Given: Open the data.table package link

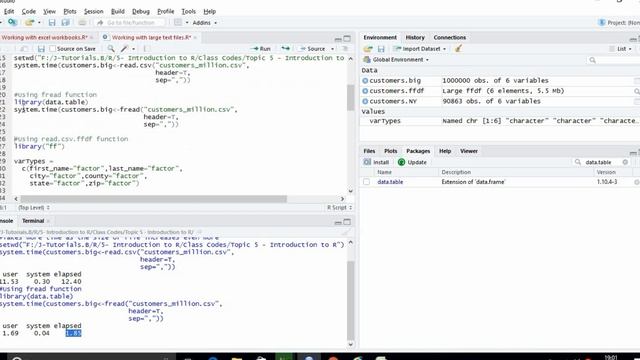Looking at the screenshot, I should coord(390,182).
